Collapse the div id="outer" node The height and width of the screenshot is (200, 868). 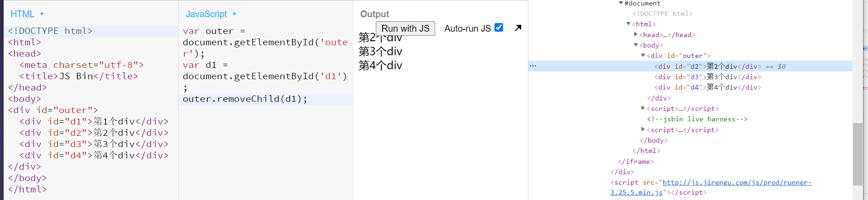click(643, 56)
